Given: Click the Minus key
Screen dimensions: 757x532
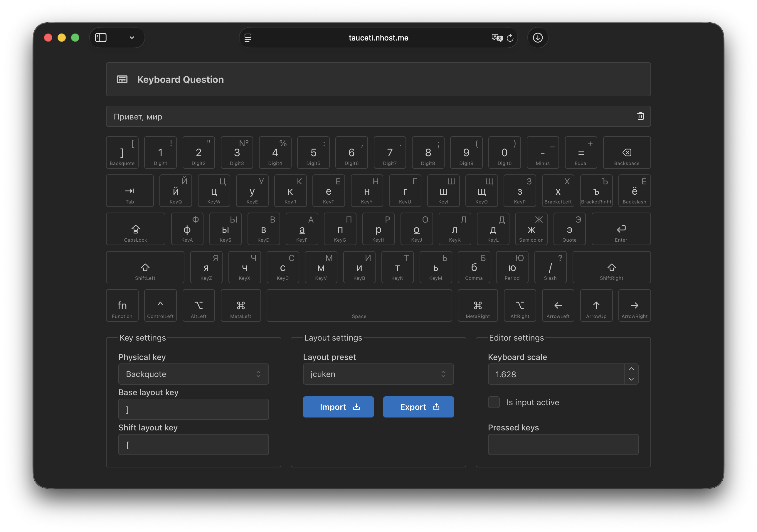Looking at the screenshot, I should click(543, 152).
